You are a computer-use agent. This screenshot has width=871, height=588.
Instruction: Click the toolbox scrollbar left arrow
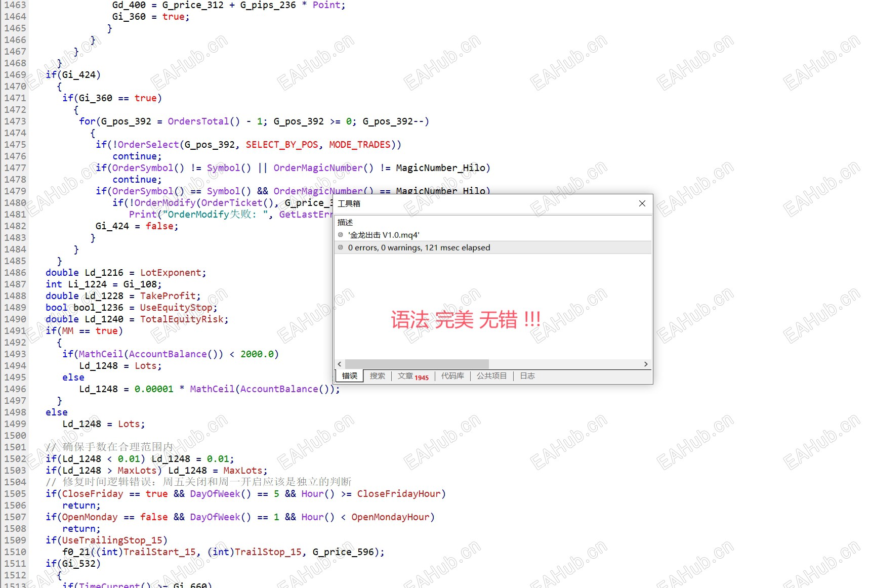point(340,364)
